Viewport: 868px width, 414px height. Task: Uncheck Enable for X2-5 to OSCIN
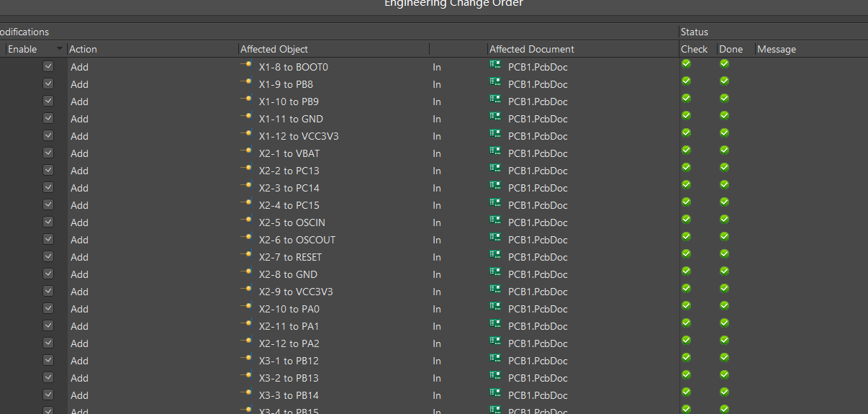pyautogui.click(x=48, y=221)
